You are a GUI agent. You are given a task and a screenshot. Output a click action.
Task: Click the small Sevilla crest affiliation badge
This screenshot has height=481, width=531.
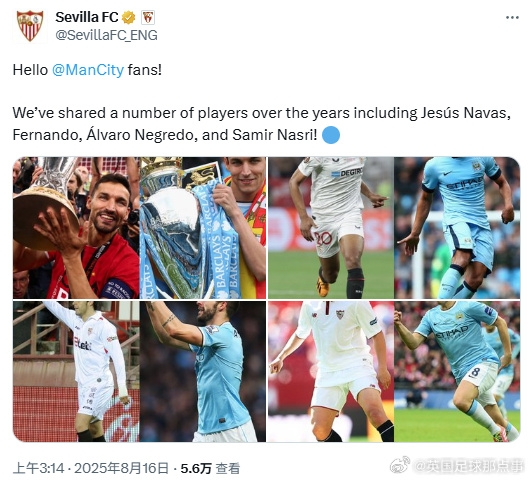pyautogui.click(x=148, y=18)
